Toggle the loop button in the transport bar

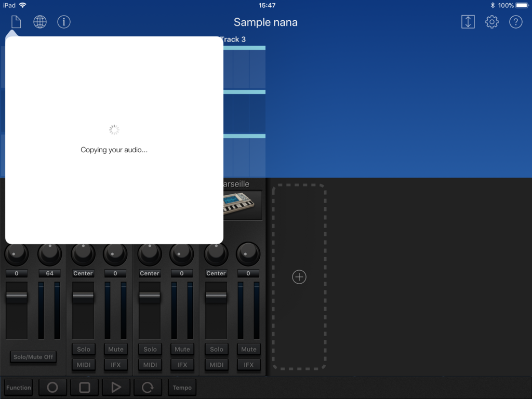coord(148,388)
